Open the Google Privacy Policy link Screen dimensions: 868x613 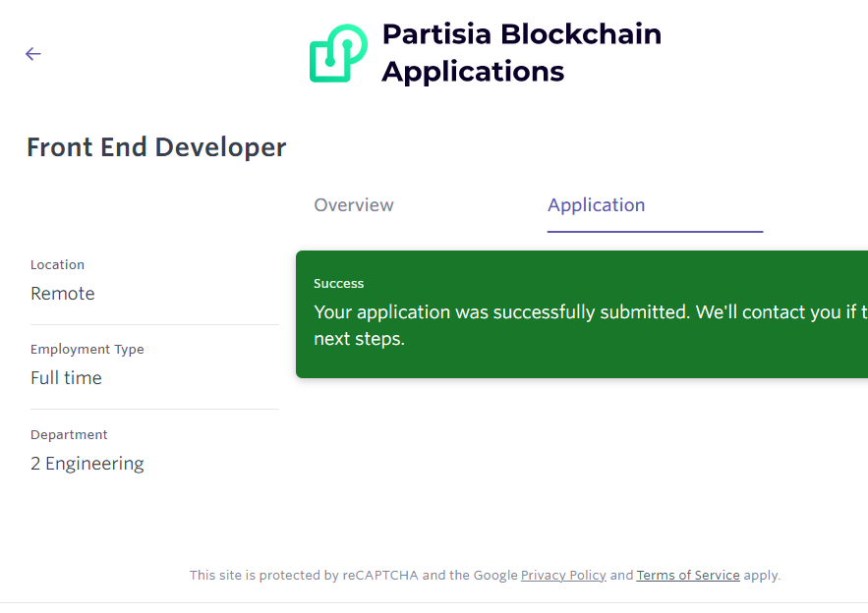pos(563,576)
